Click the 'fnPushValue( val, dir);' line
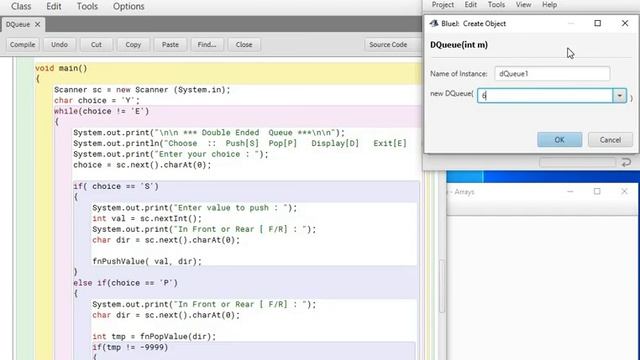The height and width of the screenshot is (360, 640). [x=147, y=261]
